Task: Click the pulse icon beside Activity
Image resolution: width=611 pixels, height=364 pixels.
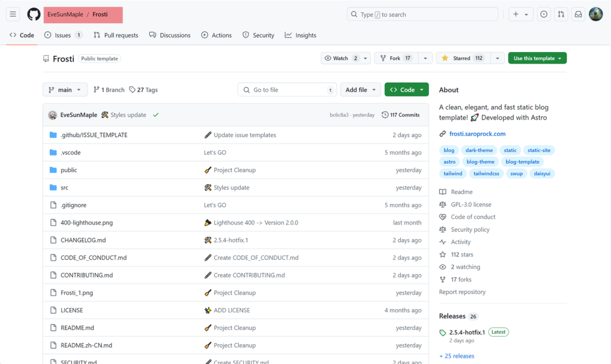Action: [x=443, y=242]
